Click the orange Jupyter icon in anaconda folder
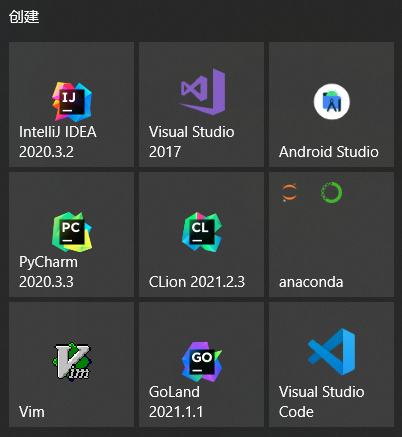 [x=289, y=192]
